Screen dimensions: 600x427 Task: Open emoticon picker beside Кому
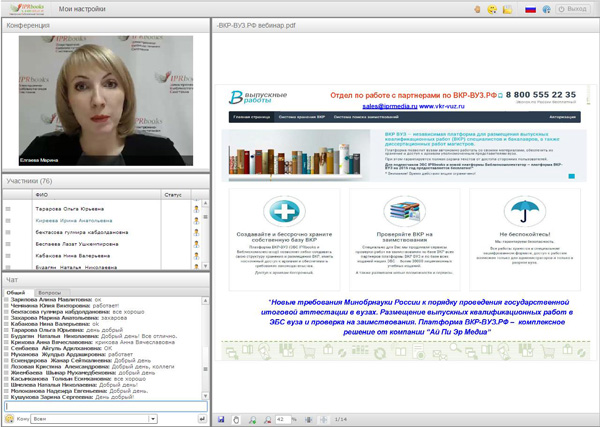(x=10, y=419)
